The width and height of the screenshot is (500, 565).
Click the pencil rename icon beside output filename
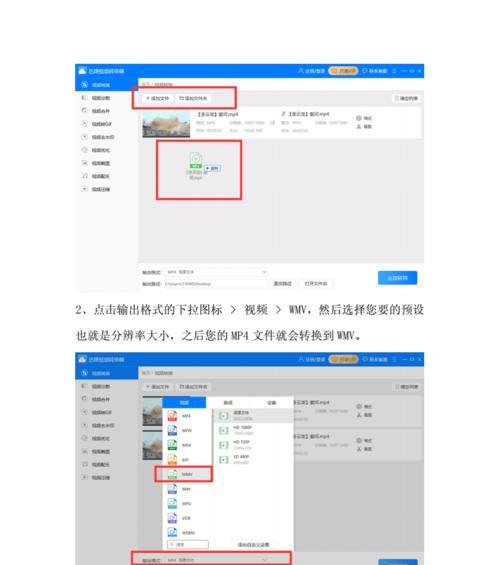(284, 114)
